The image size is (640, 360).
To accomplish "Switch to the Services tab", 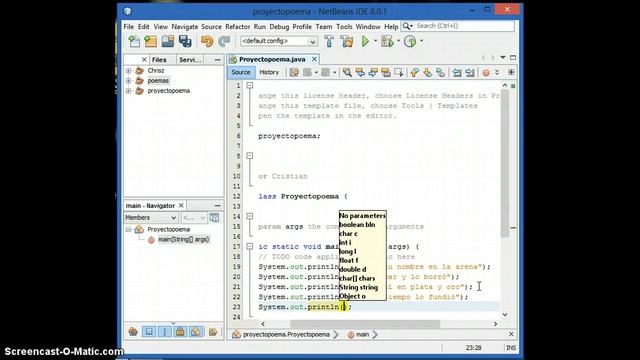I will 190,60.
